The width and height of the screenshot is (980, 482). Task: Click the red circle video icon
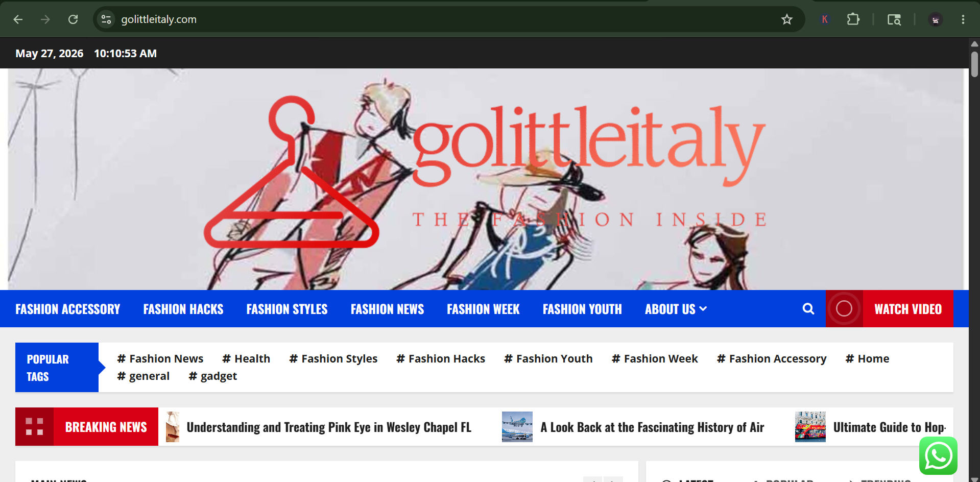coord(844,308)
